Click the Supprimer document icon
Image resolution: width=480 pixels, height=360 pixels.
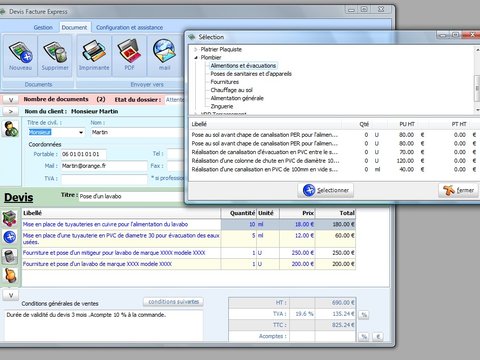click(55, 56)
